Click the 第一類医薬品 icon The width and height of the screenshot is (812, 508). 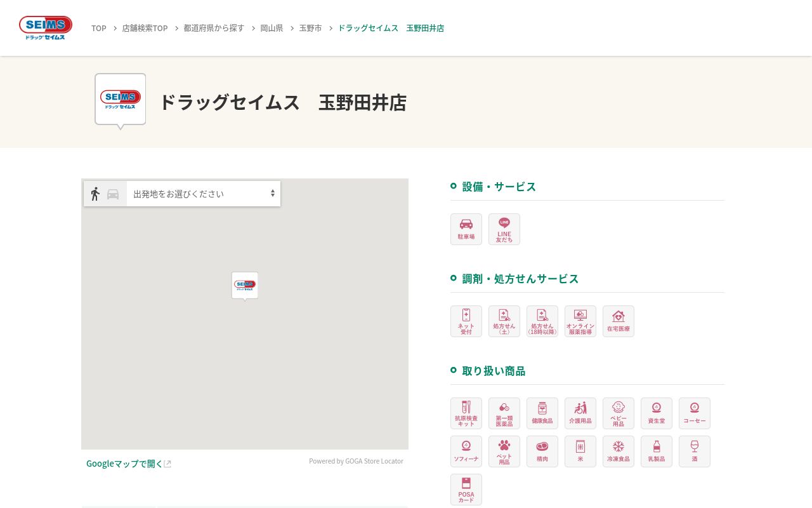click(x=504, y=413)
